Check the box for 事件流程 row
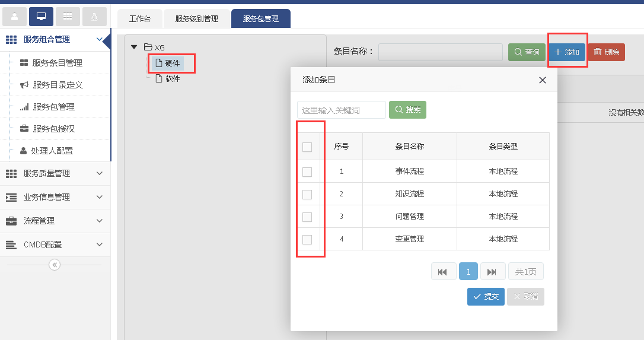Screen dimensions: 644x340 pos(307,172)
